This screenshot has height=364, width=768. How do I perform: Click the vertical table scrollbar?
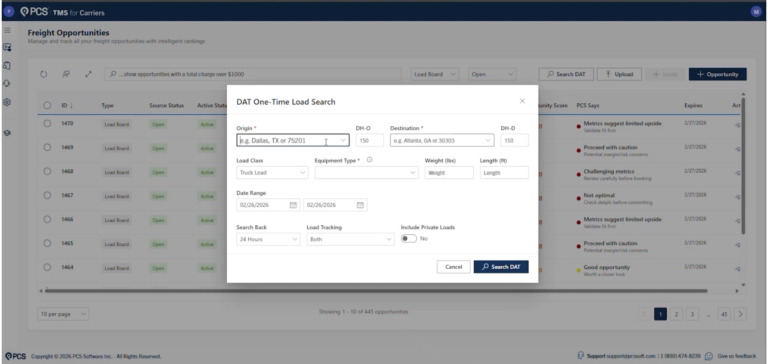[x=744, y=166]
